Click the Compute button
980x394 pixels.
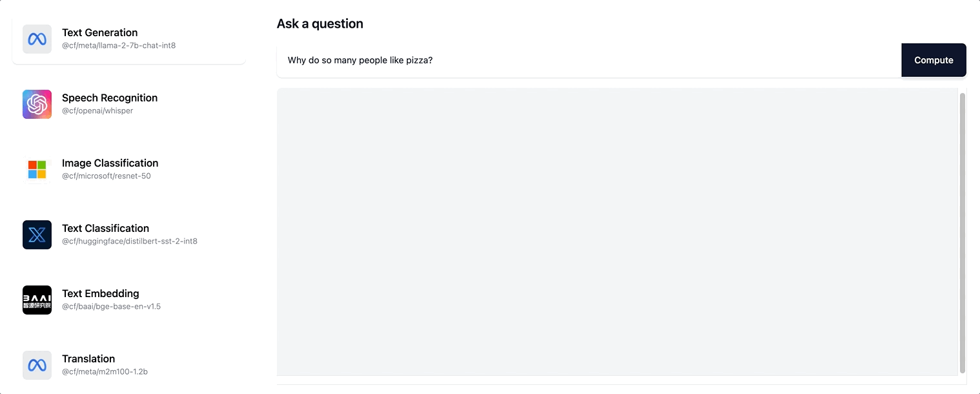934,60
